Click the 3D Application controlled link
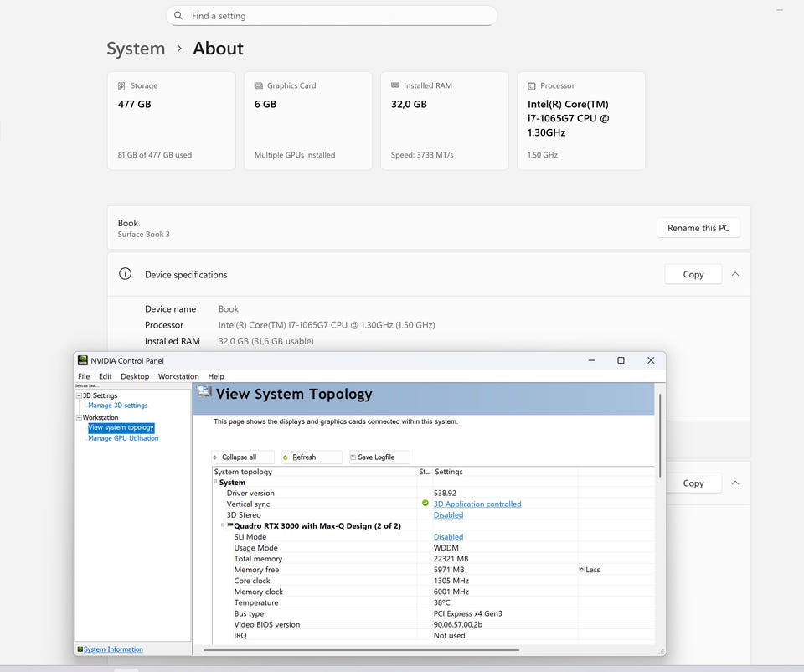The height and width of the screenshot is (672, 804). pyautogui.click(x=477, y=504)
